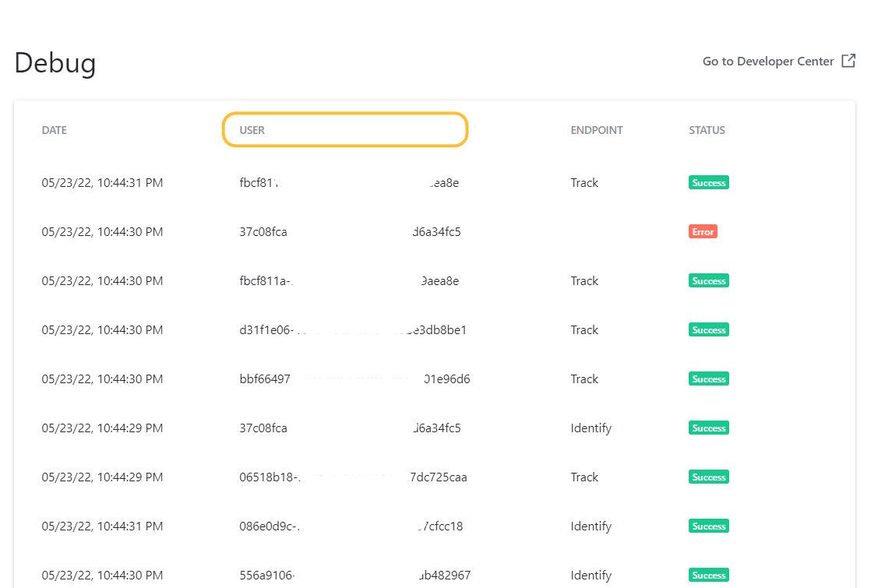878x588 pixels.
Task: Click the STATUS column header
Action: click(x=707, y=130)
